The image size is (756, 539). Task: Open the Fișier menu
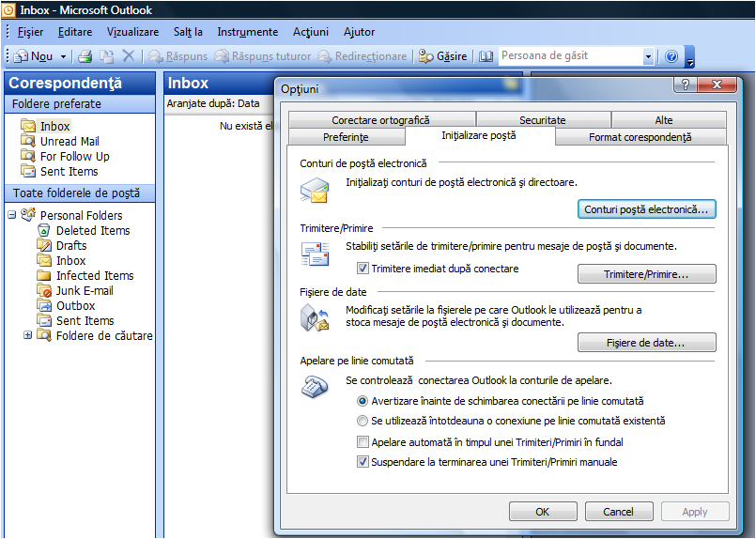30,32
